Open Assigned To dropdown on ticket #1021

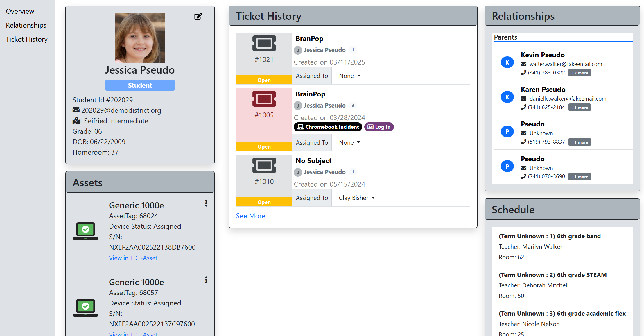coord(350,76)
